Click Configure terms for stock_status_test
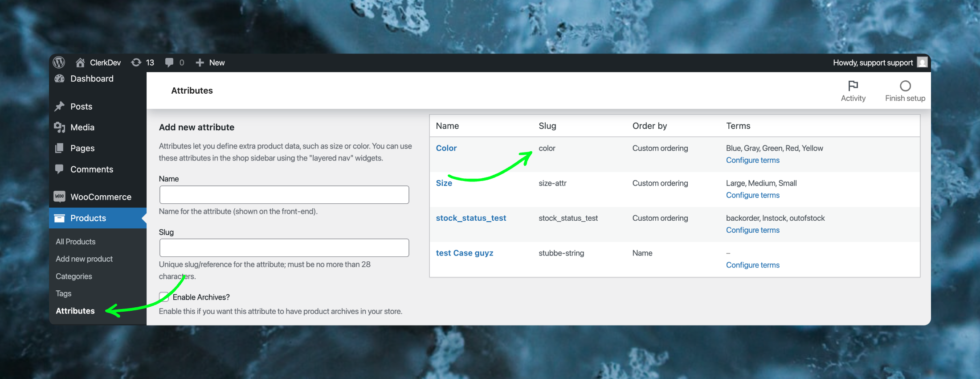This screenshot has width=980, height=379. (x=752, y=230)
